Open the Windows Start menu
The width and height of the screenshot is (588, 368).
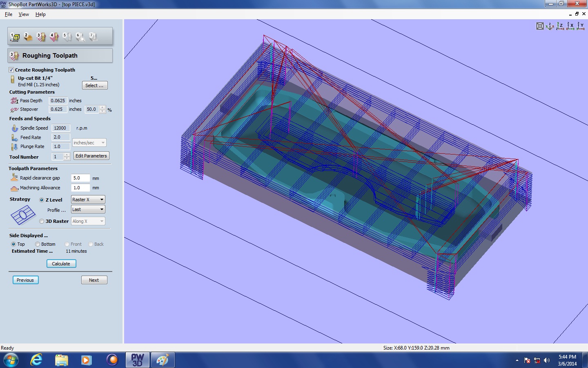click(x=11, y=360)
